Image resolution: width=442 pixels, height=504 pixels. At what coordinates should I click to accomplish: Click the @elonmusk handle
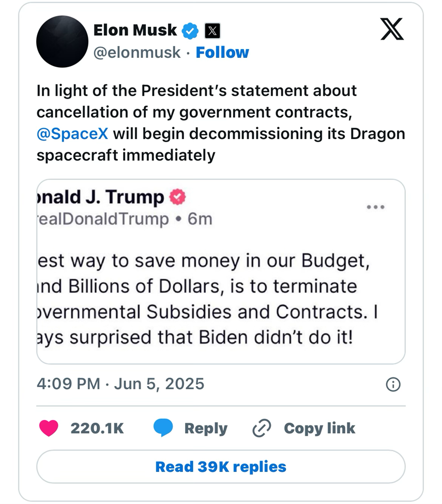pos(137,52)
